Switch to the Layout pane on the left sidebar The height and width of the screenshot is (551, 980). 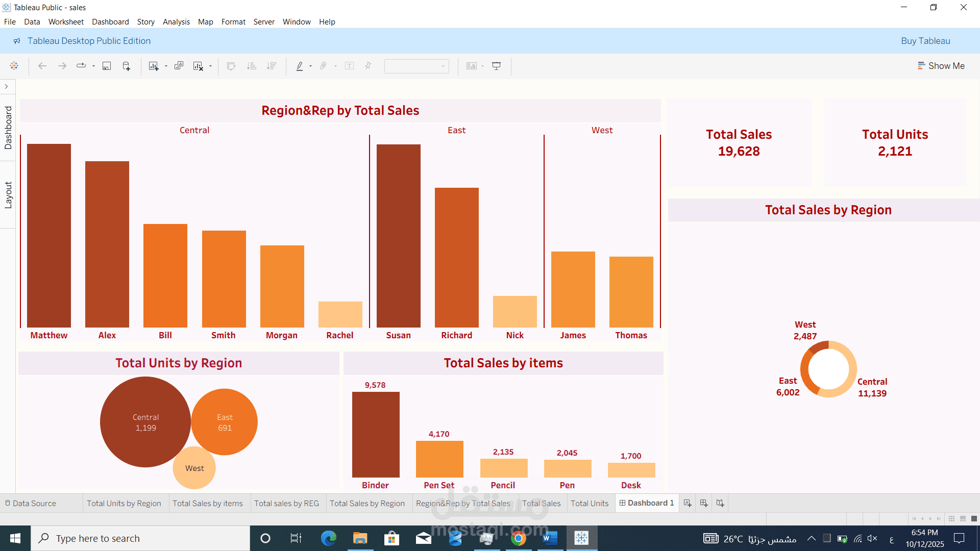pos(8,192)
